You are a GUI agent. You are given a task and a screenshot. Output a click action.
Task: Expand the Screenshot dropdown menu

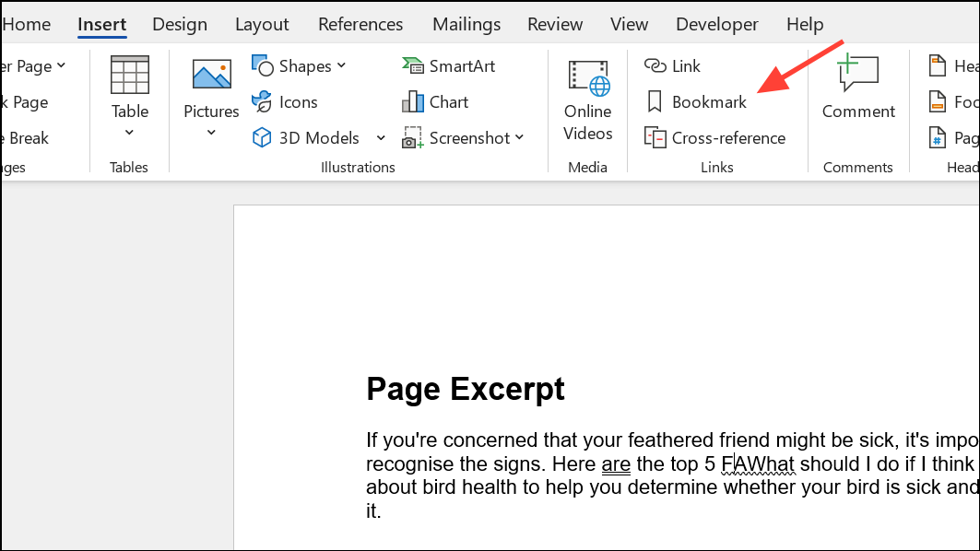(x=519, y=137)
